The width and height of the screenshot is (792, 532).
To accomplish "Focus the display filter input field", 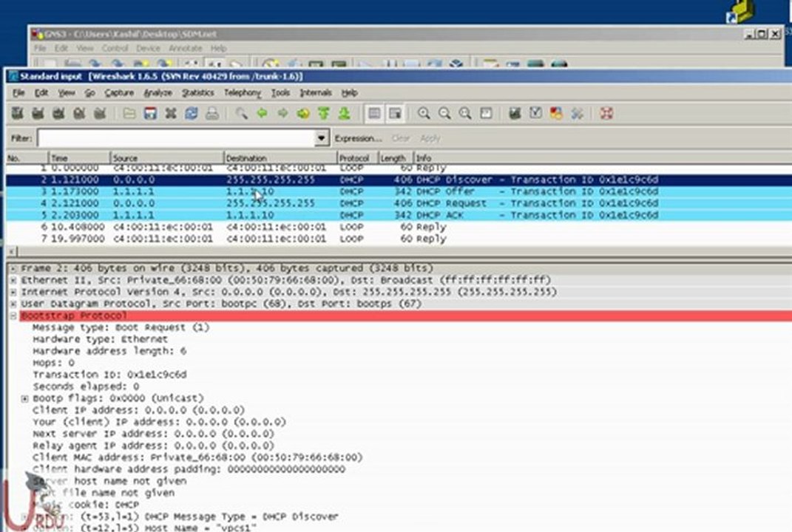I will (176, 137).
